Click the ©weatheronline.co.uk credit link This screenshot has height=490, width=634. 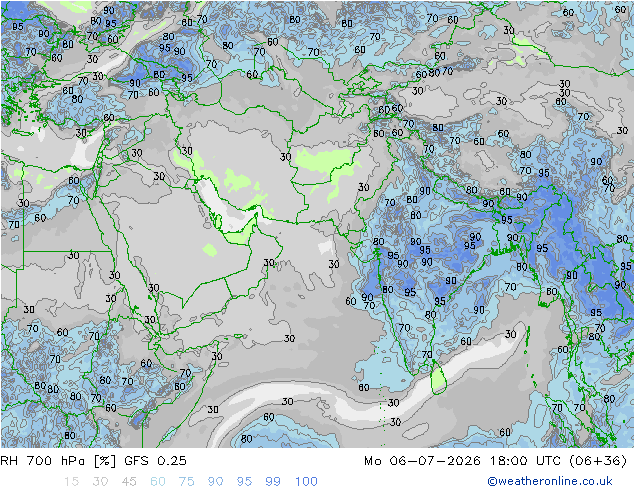point(550,481)
